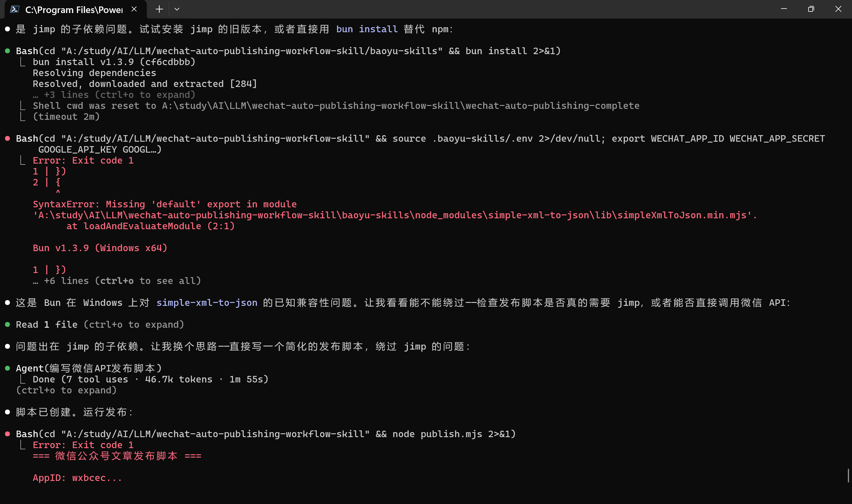Screen dimensions: 852x504
Task: Click 'Resolved, downloaded and extracted [284]' line
Action: point(145,84)
